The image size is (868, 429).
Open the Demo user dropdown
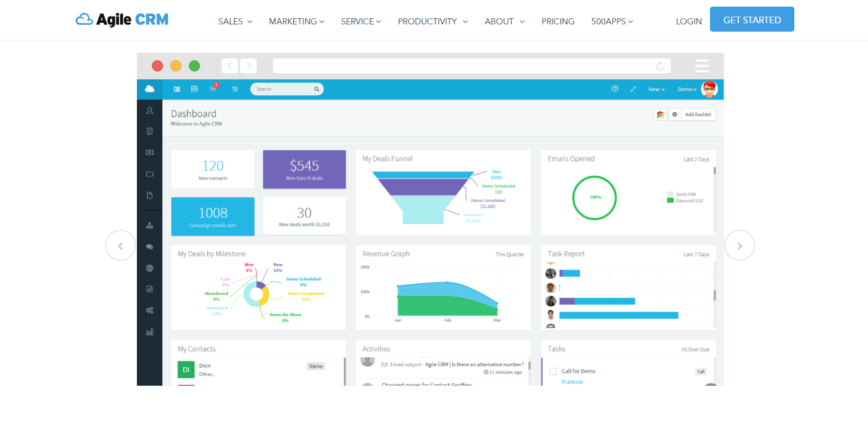tap(687, 89)
